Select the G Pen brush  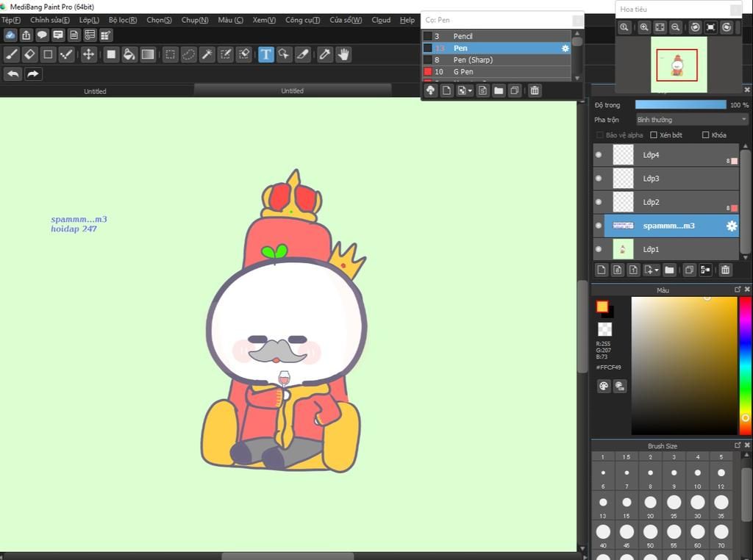pyautogui.click(x=496, y=71)
